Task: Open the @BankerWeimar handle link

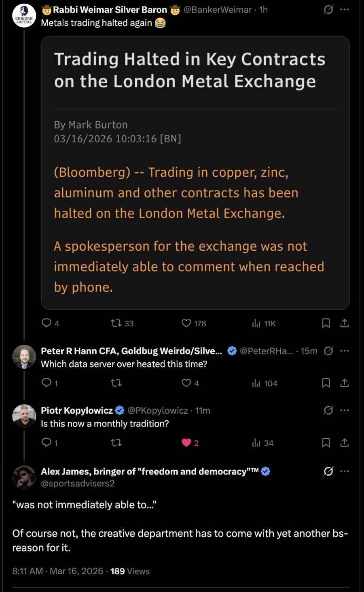Action: [x=218, y=10]
